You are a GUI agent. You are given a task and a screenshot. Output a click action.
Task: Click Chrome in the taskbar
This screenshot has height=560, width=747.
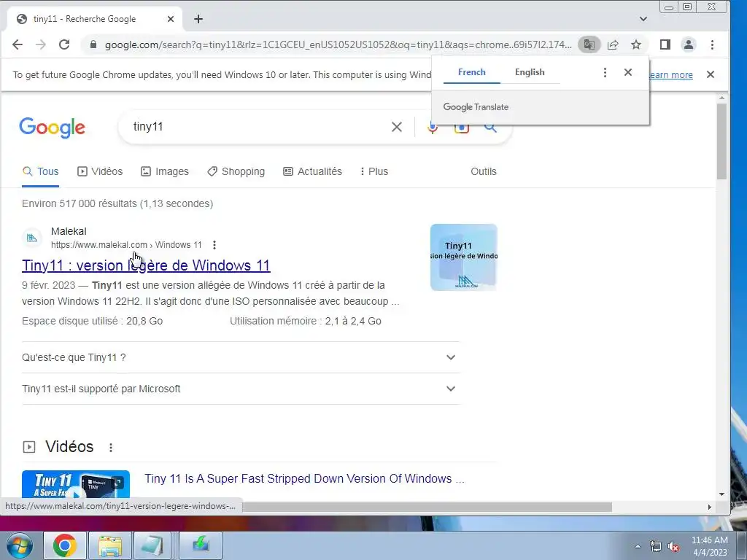click(65, 545)
